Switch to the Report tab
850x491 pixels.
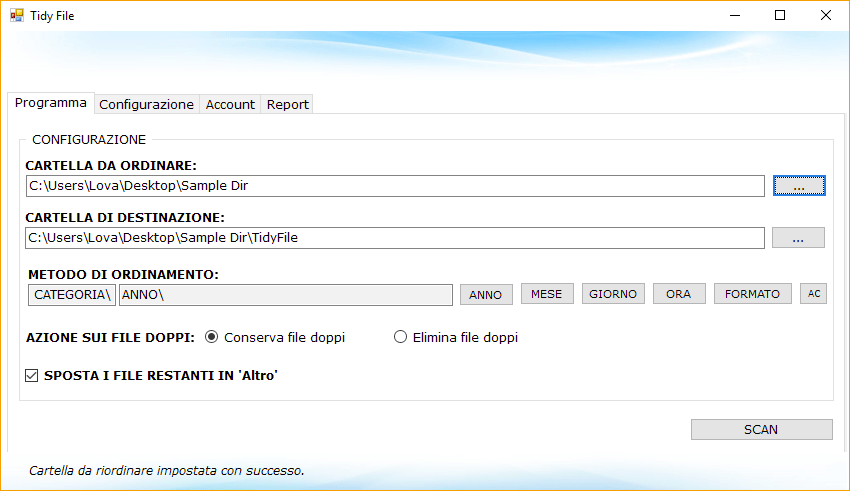[x=287, y=104]
